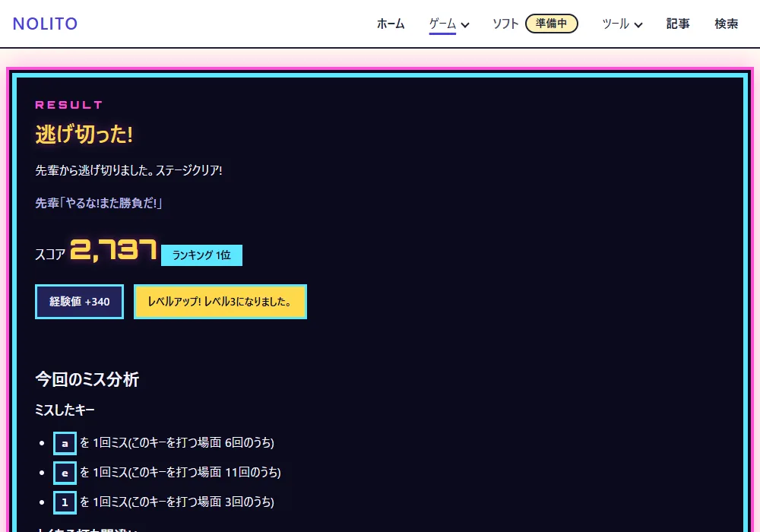Click the レベルアップ! レベル3 notification
This screenshot has width=760, height=532.
220,302
